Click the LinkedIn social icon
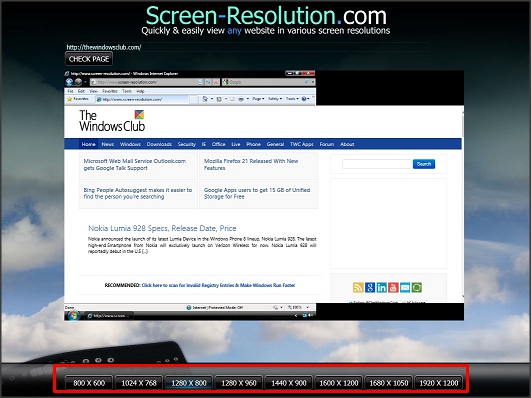531x398 pixels. point(381,288)
